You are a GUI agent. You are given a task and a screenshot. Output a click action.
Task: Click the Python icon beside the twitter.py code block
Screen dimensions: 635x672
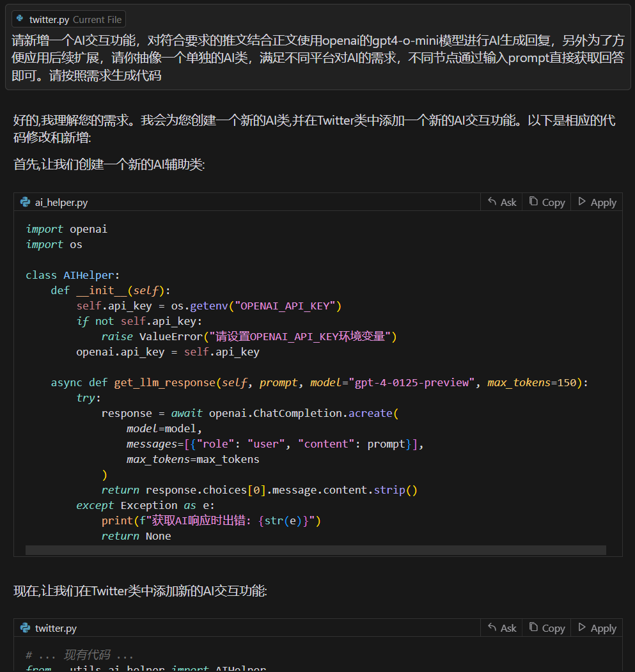point(26,628)
